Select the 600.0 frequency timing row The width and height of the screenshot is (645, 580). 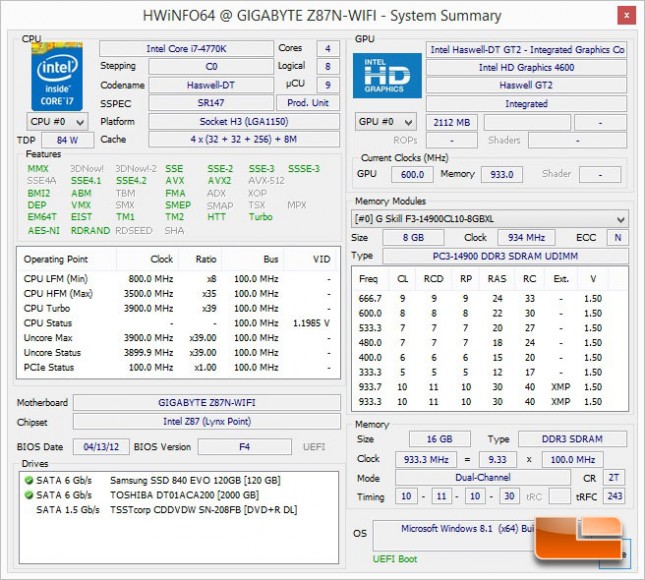click(x=490, y=313)
